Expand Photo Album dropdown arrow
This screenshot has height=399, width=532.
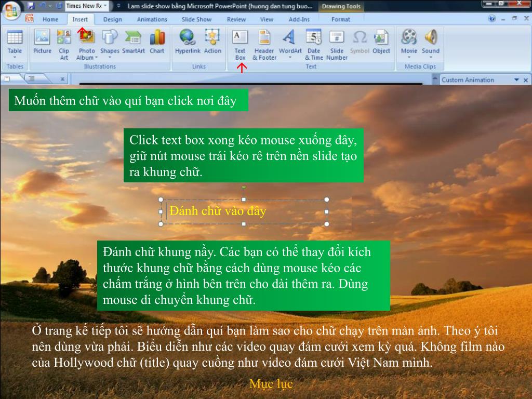[96, 58]
